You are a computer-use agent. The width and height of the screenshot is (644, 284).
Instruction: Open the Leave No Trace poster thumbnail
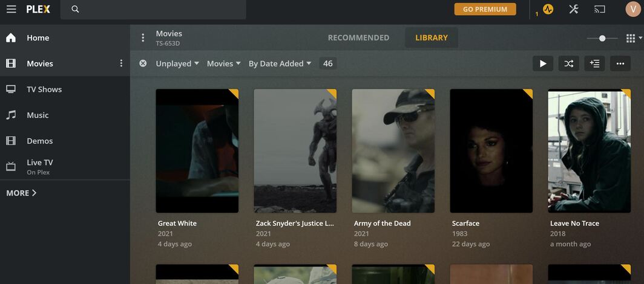pos(590,151)
